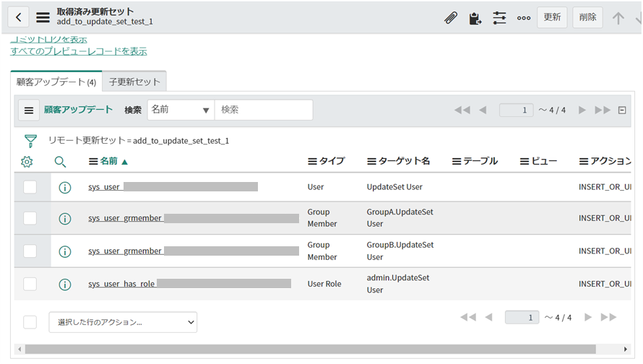Click the paperclip attachments icon
Viewport: 643px width, 364px height.
(x=451, y=17)
